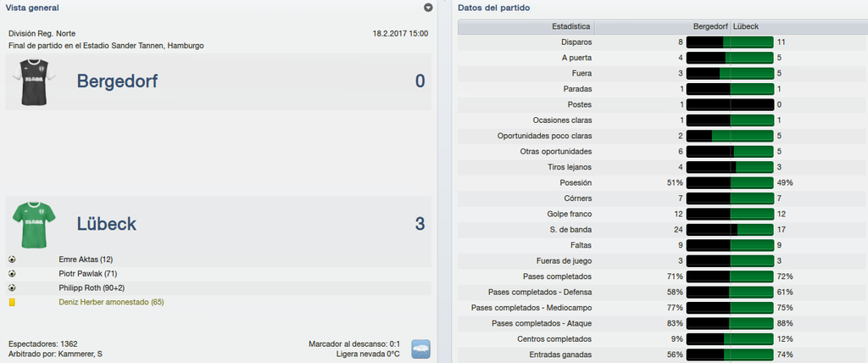This screenshot has width=868, height=363.
Task: Click the Datos del partido panel title
Action: (493, 8)
